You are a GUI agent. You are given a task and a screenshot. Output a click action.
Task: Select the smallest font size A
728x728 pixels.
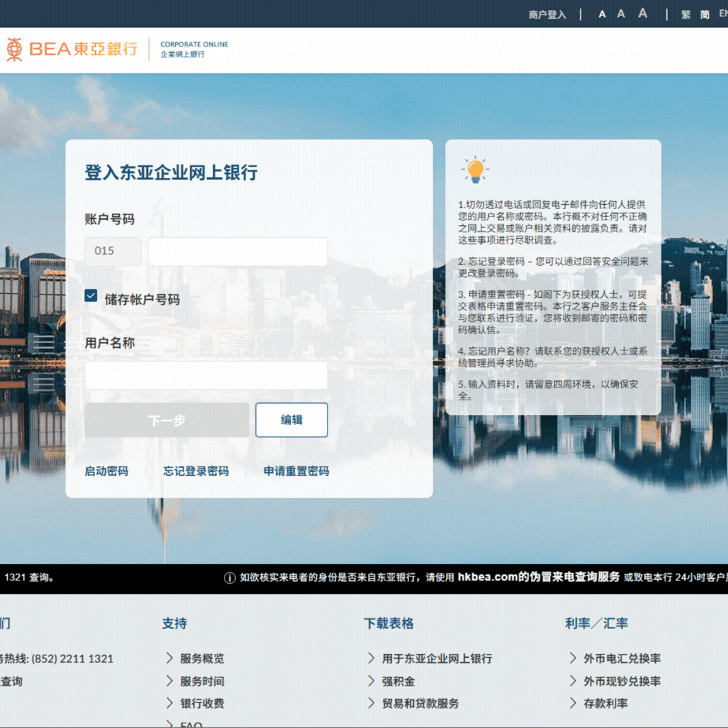click(x=602, y=14)
